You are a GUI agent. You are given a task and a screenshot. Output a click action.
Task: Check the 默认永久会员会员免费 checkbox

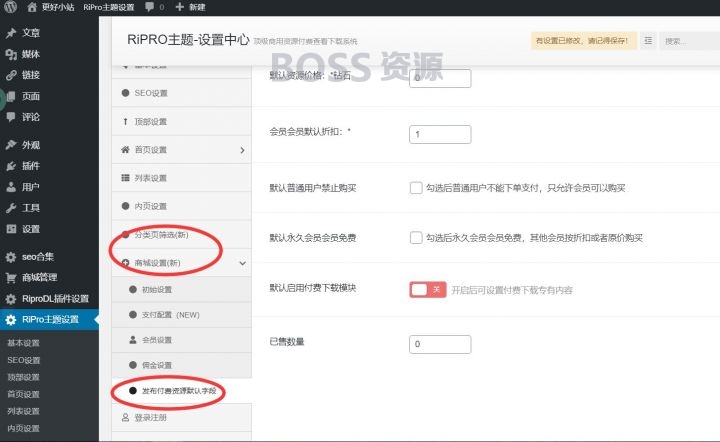click(416, 238)
